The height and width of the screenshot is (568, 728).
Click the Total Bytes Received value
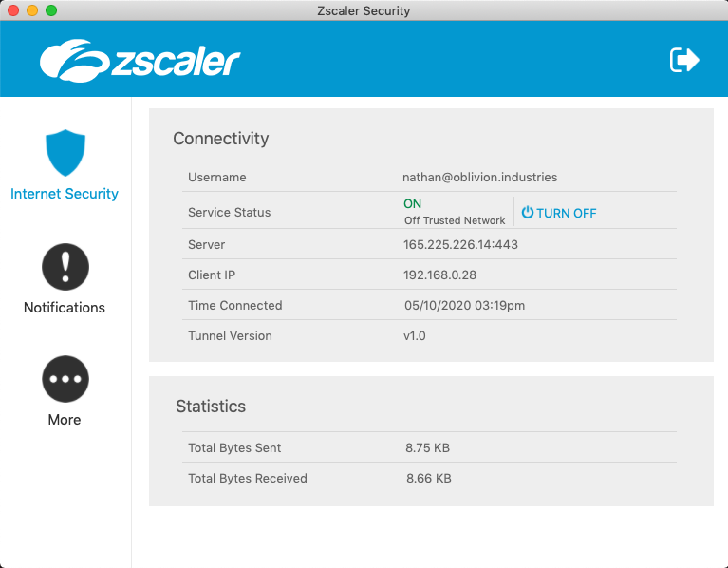point(428,479)
